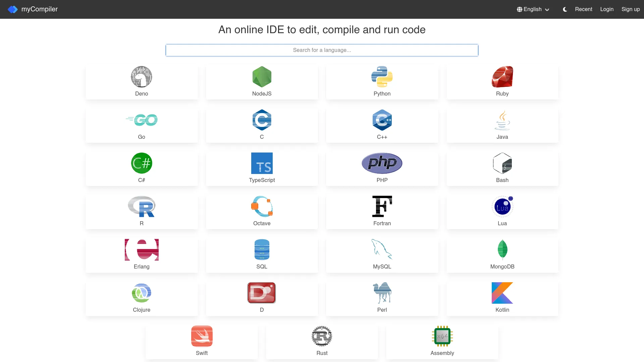The image size is (644, 362).
Task: Click the Swift bird icon
Action: coord(202,336)
